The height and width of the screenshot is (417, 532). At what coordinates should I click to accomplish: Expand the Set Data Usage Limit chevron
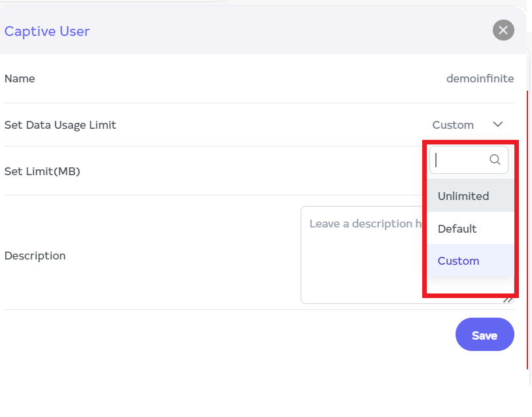[x=498, y=124]
